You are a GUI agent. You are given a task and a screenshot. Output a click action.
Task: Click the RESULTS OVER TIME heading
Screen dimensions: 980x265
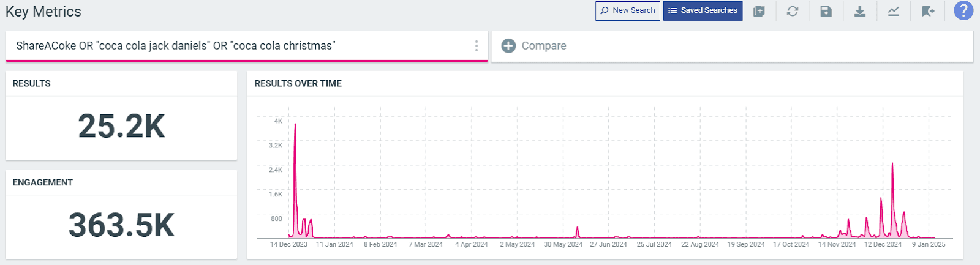pos(298,84)
